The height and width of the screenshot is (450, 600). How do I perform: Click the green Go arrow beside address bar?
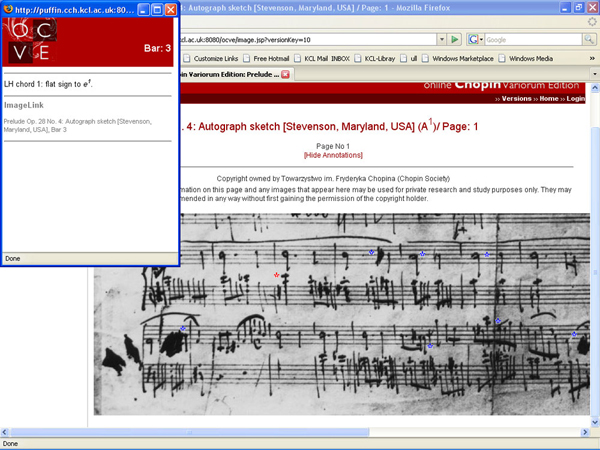pos(455,39)
